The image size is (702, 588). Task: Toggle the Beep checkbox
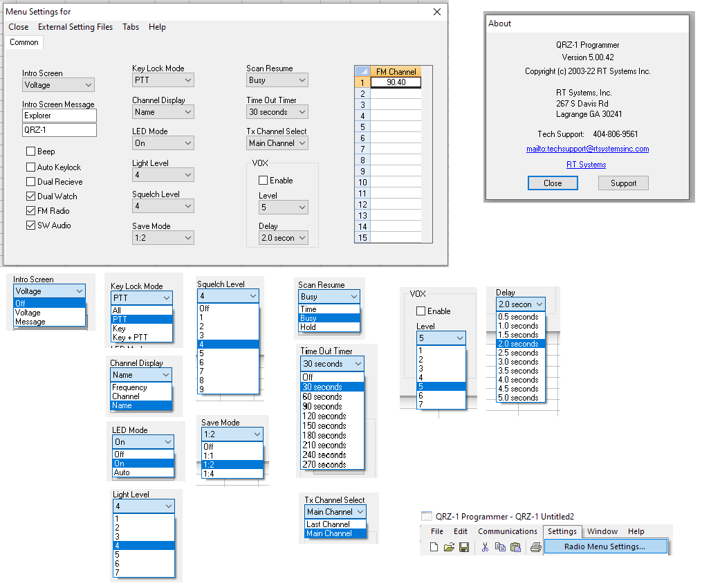pyautogui.click(x=31, y=151)
